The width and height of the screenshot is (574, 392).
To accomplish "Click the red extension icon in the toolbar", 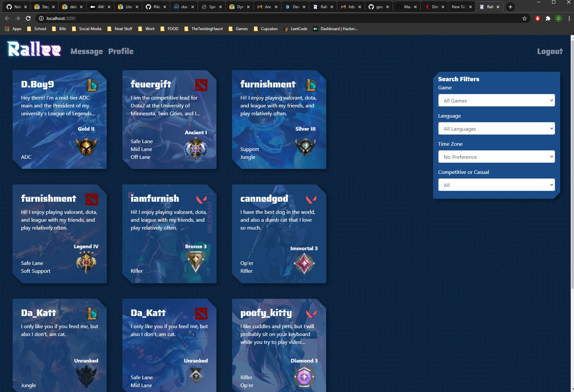I will click(538, 18).
